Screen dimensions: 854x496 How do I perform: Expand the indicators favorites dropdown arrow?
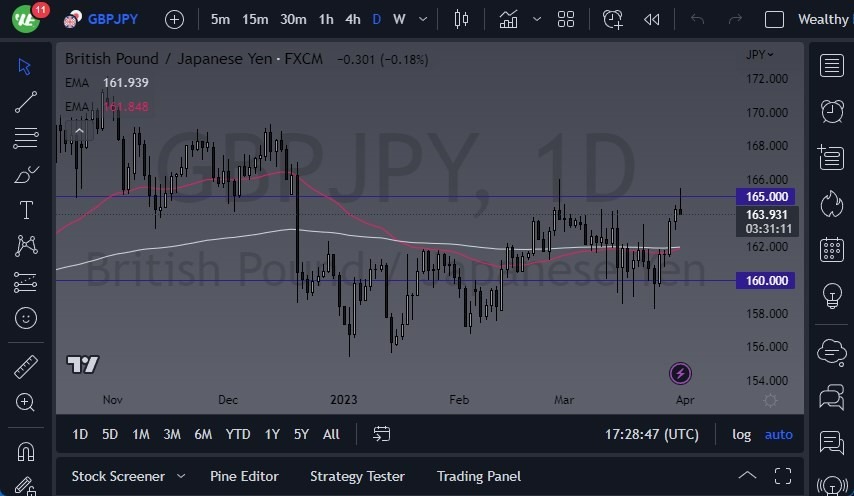[536, 20]
